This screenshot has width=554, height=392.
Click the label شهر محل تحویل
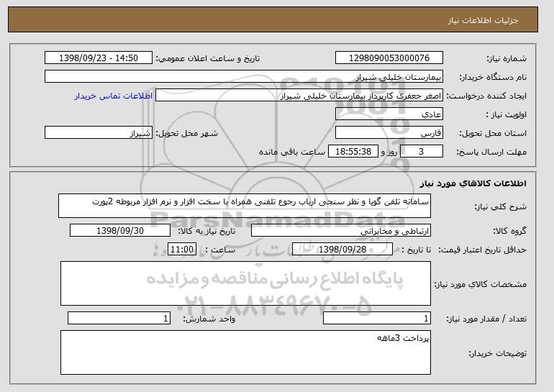(187, 134)
